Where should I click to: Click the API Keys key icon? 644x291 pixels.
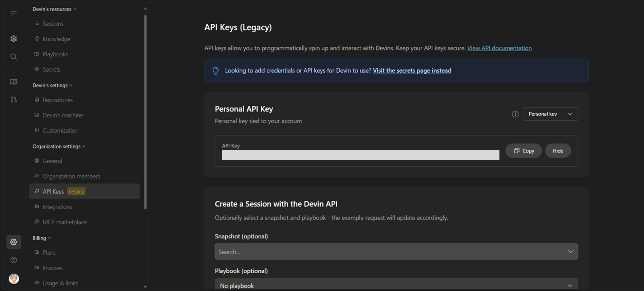(37, 191)
